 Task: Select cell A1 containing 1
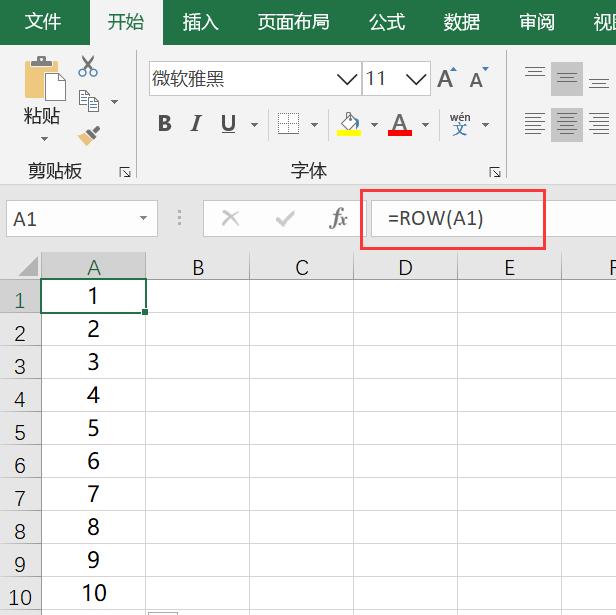click(94, 296)
